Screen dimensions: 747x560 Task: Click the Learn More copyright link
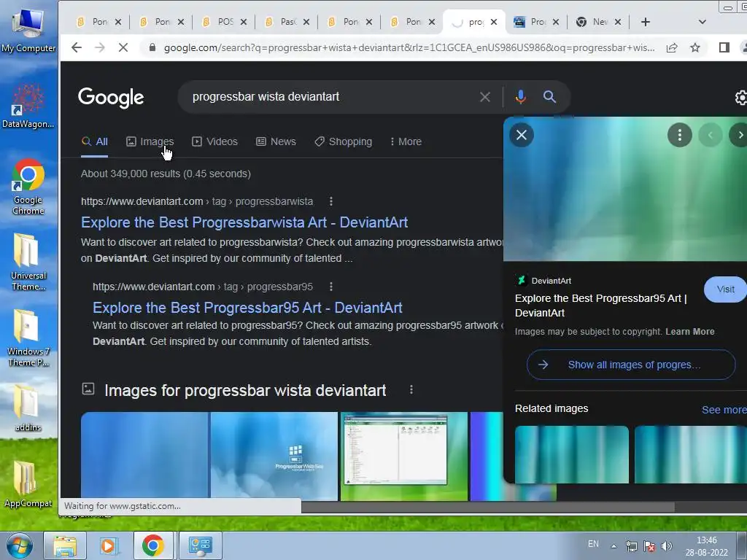click(x=690, y=332)
